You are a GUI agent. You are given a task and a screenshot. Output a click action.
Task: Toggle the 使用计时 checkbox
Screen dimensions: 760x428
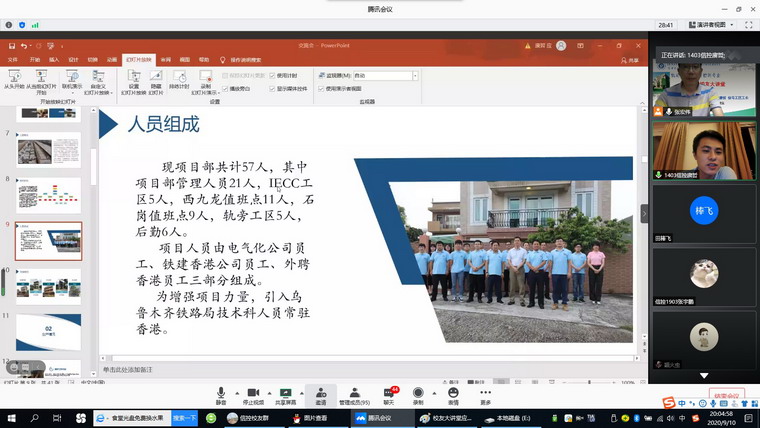pyautogui.click(x=272, y=76)
